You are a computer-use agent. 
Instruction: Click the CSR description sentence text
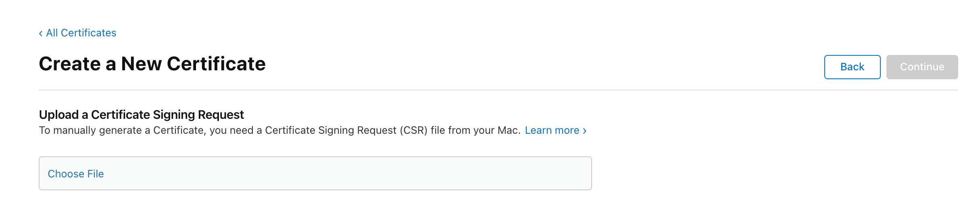(x=242, y=131)
